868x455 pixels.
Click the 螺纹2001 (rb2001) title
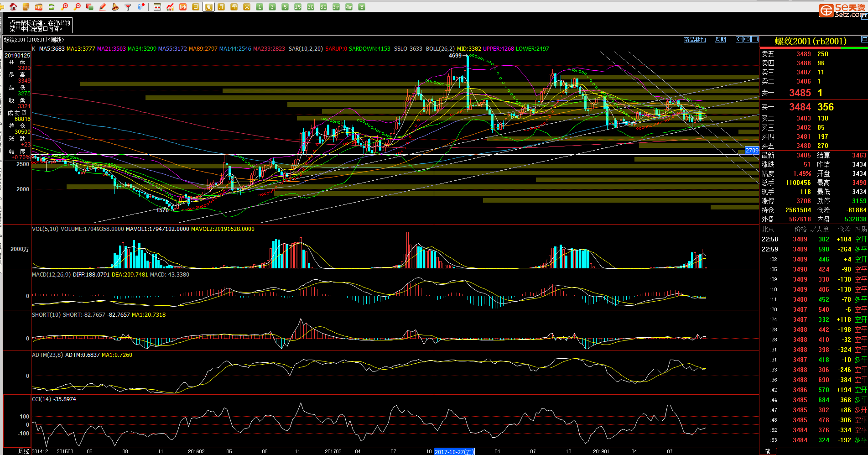pyautogui.click(x=811, y=42)
